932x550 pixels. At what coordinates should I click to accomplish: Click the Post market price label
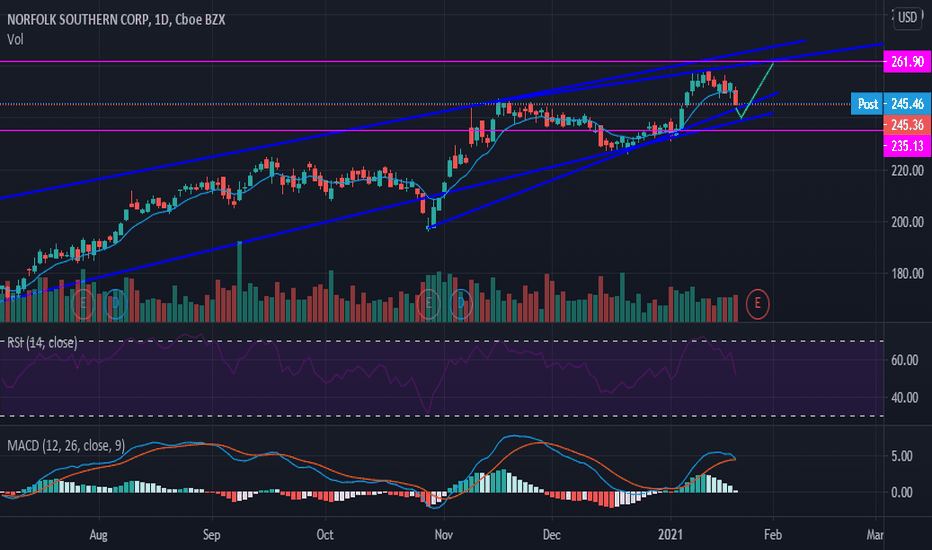[867, 104]
